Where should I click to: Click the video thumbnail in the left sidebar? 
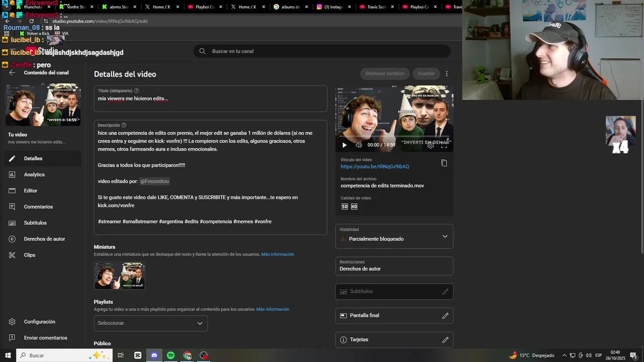tap(43, 105)
